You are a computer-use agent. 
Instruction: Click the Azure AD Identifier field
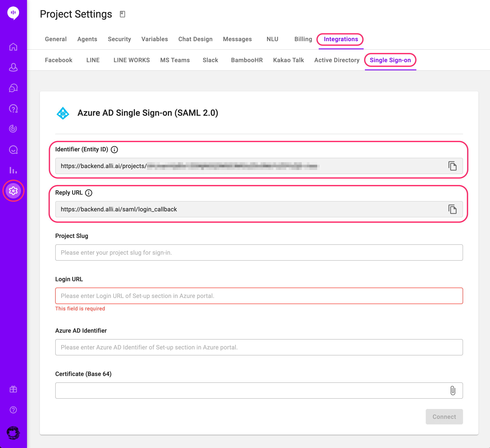click(259, 347)
